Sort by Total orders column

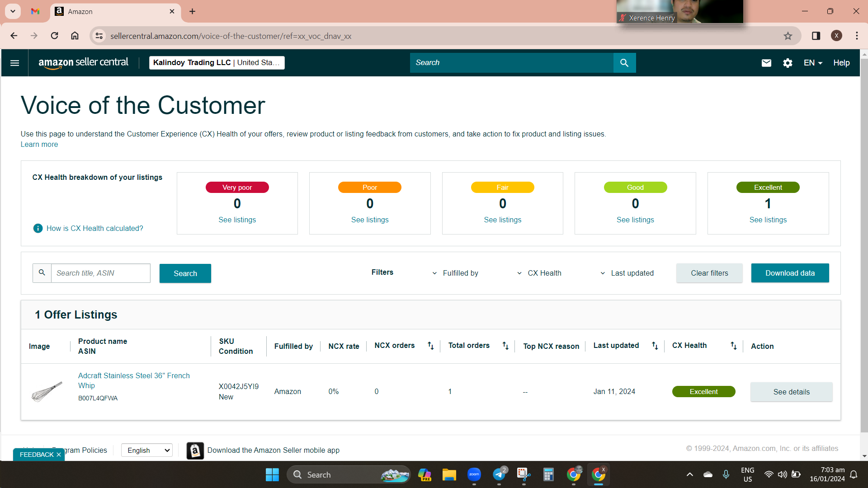[x=505, y=346]
